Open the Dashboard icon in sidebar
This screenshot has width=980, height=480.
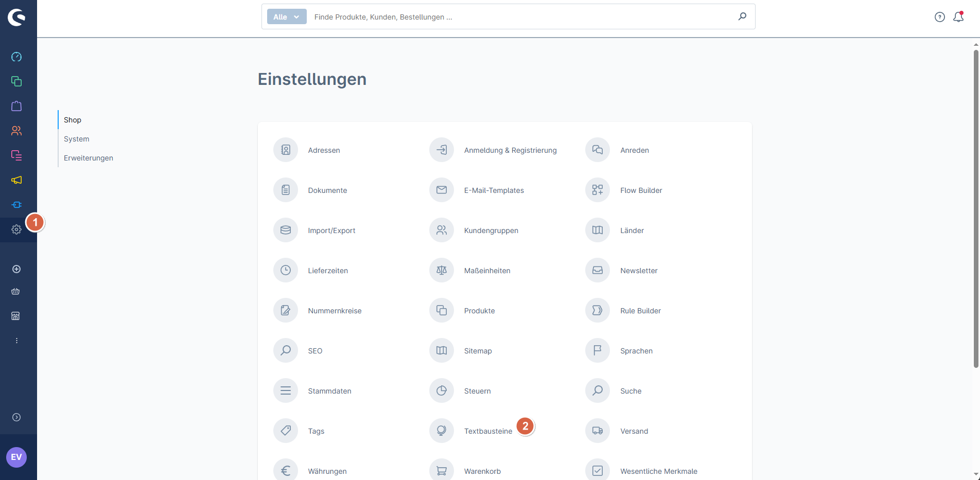[x=16, y=57]
